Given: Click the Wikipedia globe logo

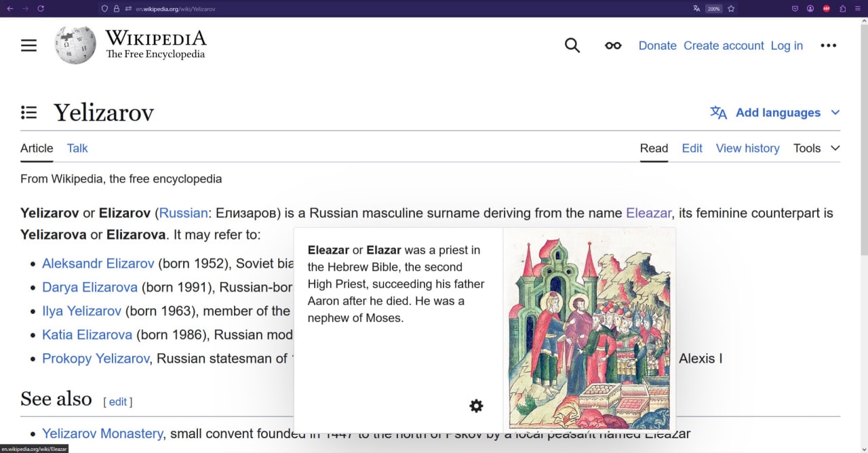Looking at the screenshot, I should click(75, 45).
